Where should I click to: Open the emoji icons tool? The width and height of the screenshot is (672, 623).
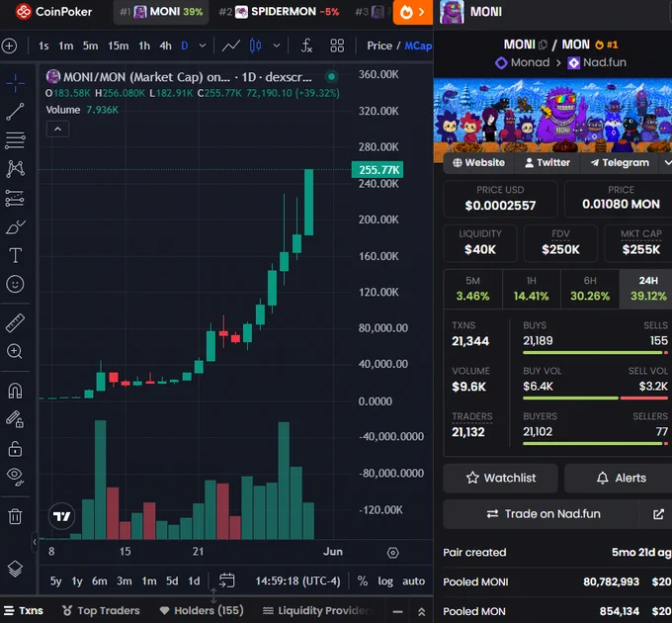click(16, 284)
